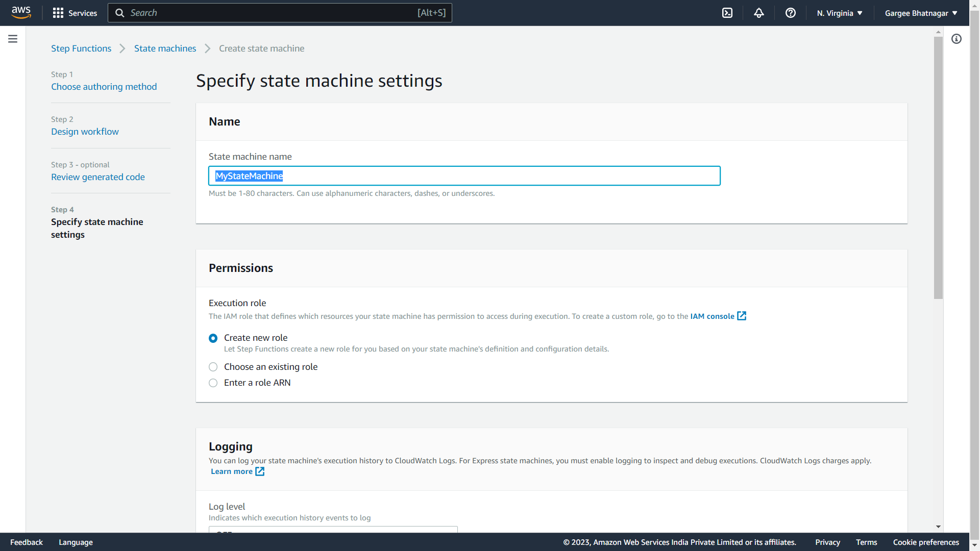Go to Step Functions breadcrumb
980x551 pixels.
pos(81,48)
